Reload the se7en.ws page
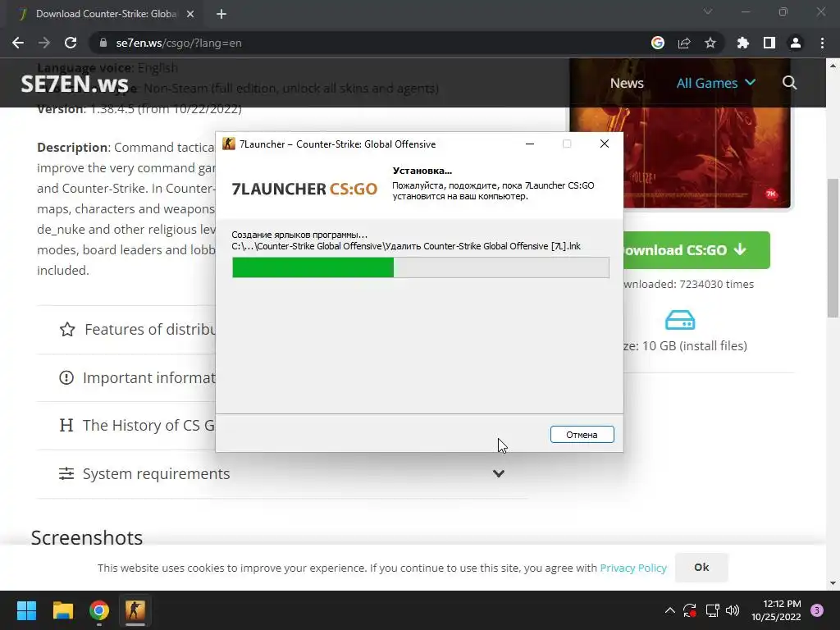 pyautogui.click(x=71, y=43)
